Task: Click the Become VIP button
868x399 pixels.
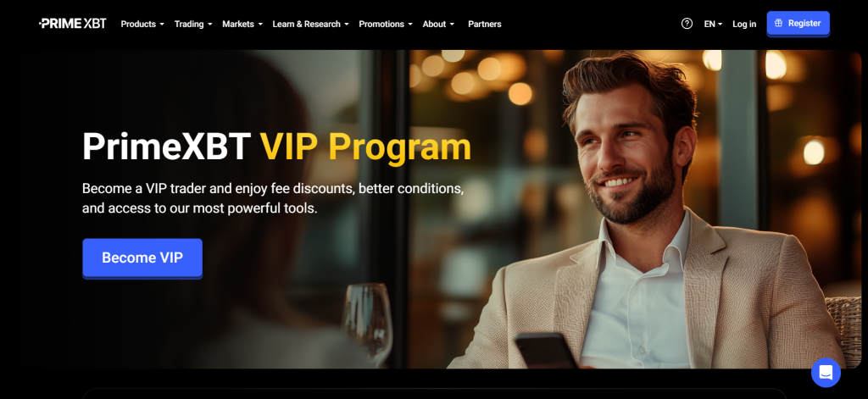Action: (142, 258)
